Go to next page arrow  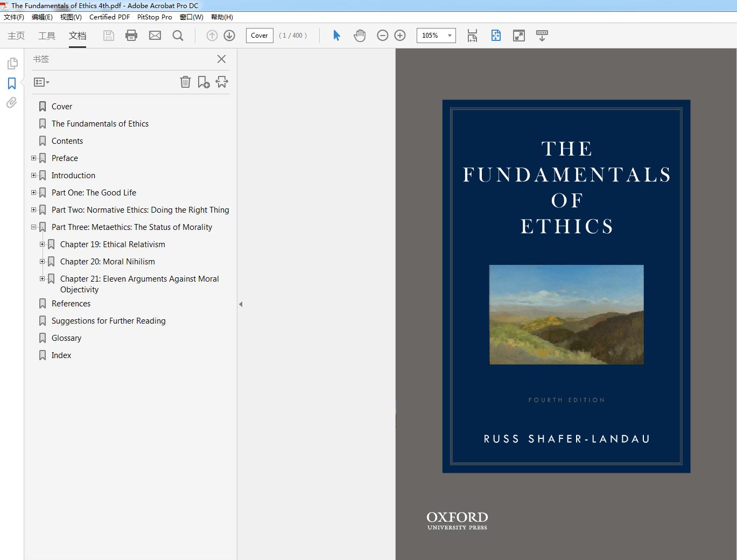point(229,36)
